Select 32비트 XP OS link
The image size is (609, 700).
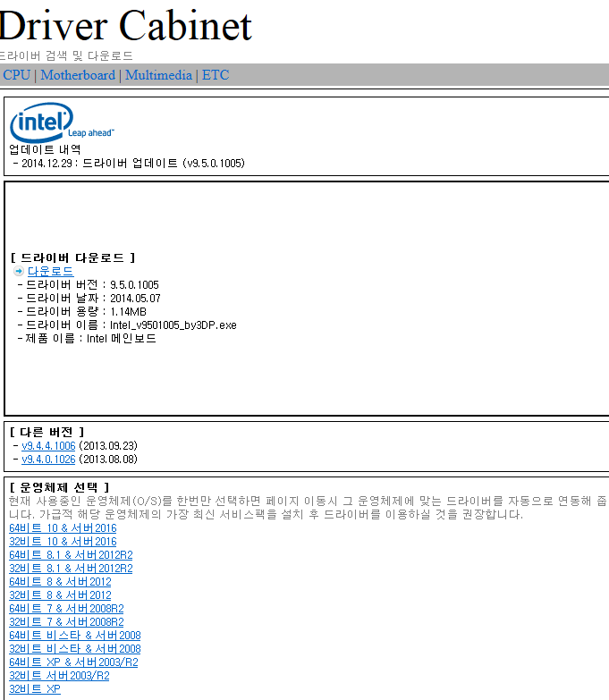point(34,689)
